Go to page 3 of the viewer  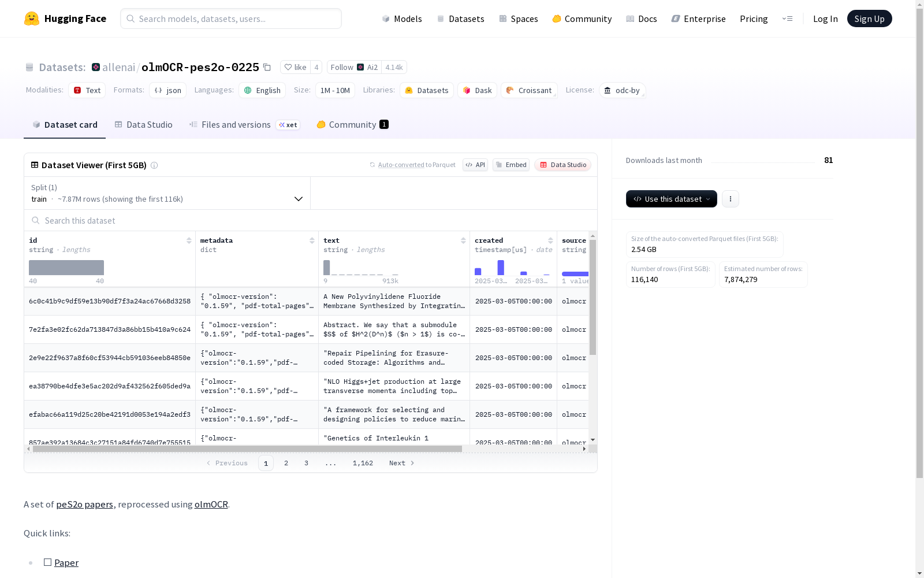[x=306, y=463]
